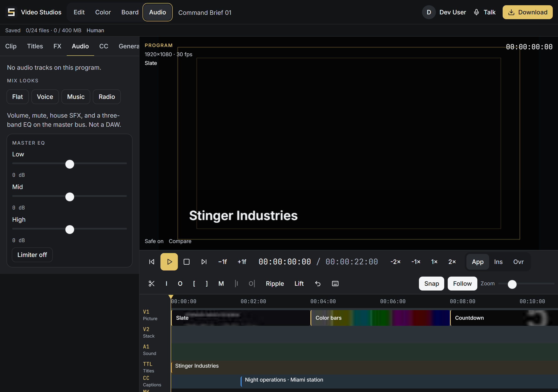Open the keyboard shortcuts icon

(x=335, y=283)
